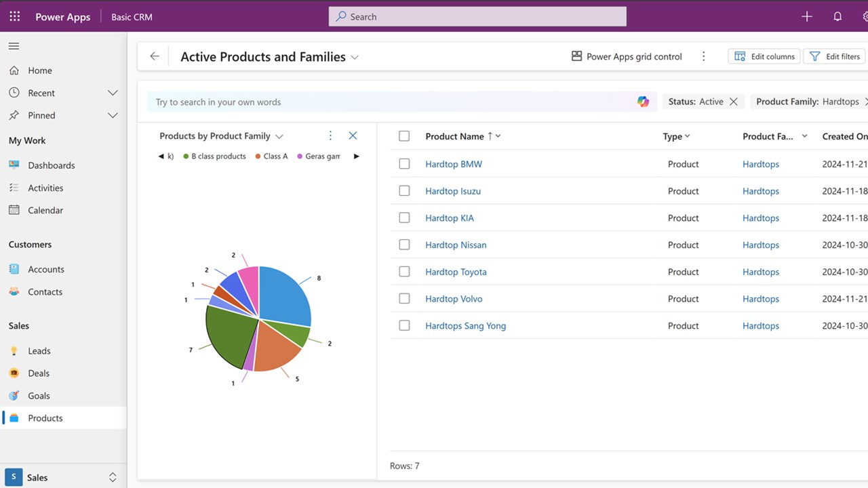Click the Basic CRM app name
The width and height of the screenshot is (868, 488).
[132, 17]
